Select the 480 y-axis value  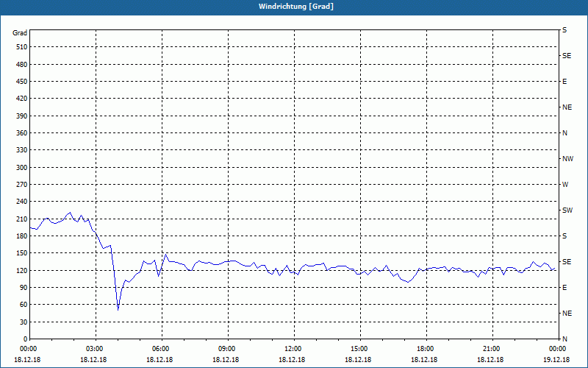[x=22, y=64]
